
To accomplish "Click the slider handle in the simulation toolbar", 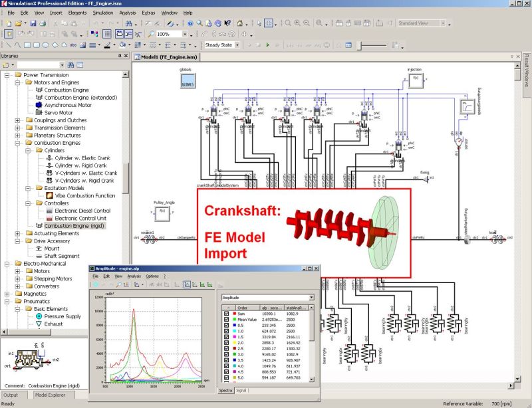I will 360,45.
